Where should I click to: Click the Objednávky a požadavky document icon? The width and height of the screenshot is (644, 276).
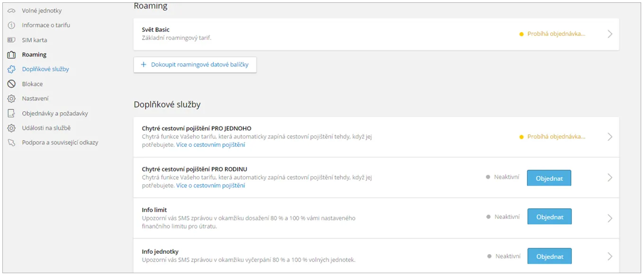point(12,114)
